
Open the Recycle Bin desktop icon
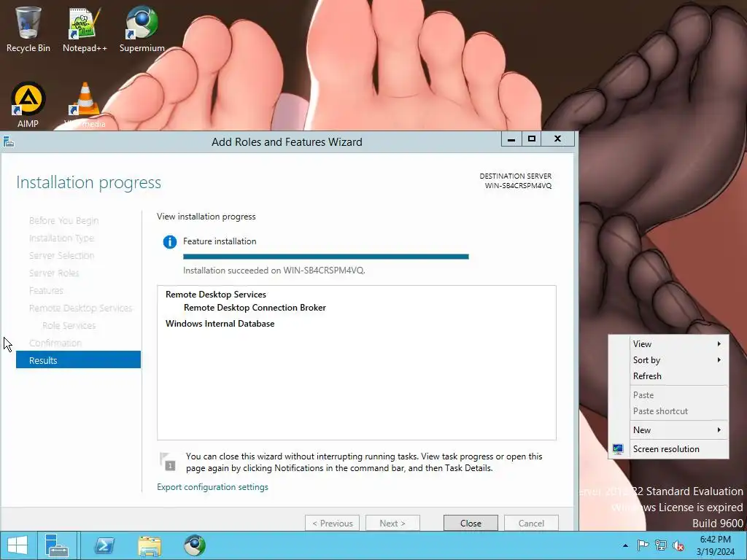[x=28, y=29]
